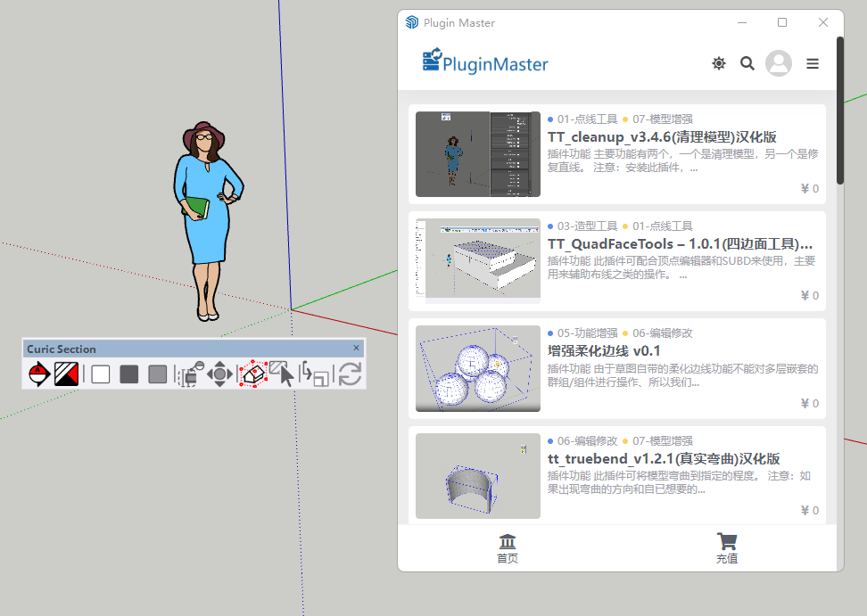This screenshot has height=616, width=867.
Task: Toggle the theme brightness sun icon
Action: point(719,63)
